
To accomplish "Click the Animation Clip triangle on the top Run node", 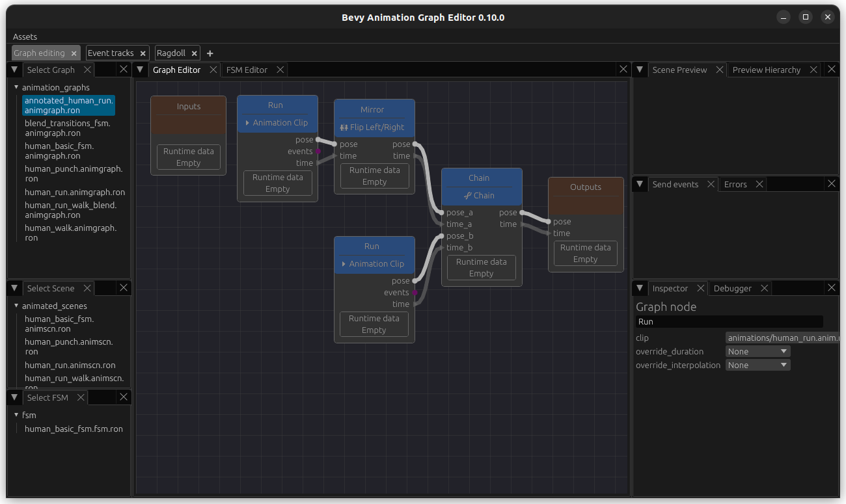I will pos(246,122).
